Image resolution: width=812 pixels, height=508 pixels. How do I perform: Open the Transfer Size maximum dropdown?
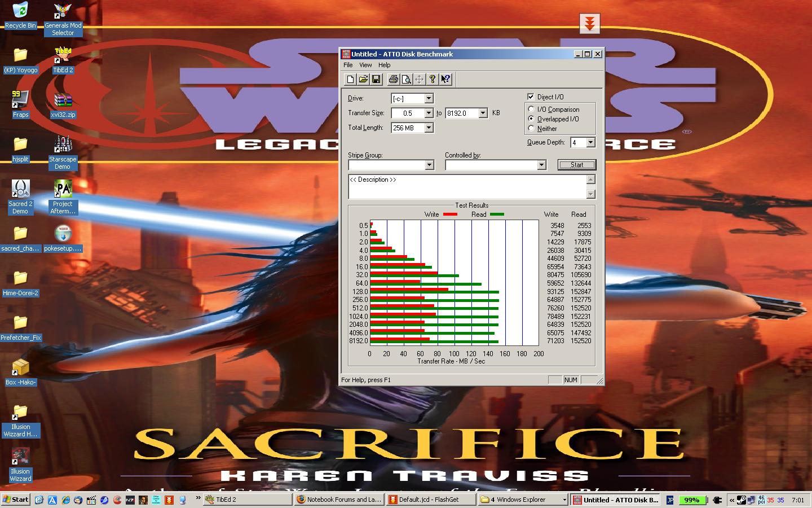[x=483, y=113]
